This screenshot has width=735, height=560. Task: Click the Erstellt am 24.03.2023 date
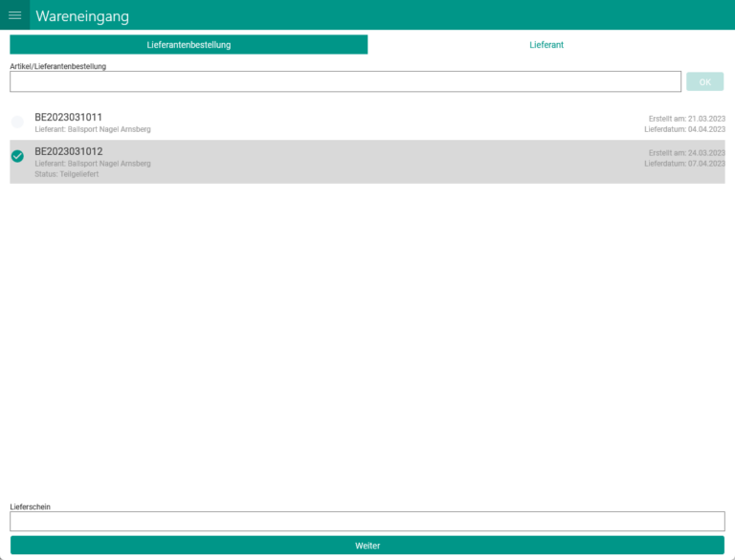(x=686, y=153)
